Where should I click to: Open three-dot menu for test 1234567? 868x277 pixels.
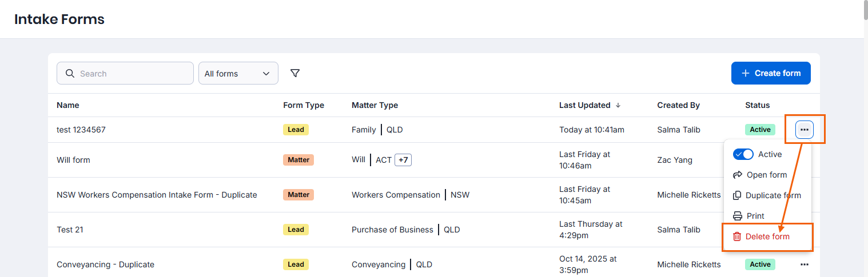(804, 130)
